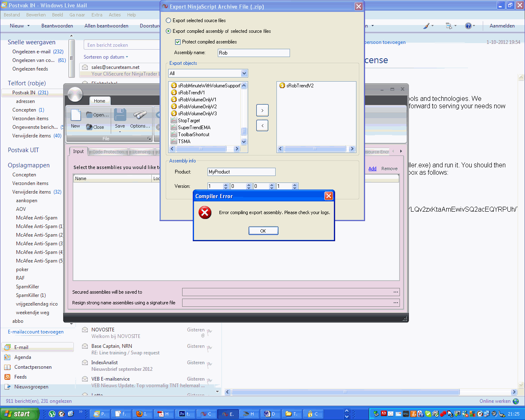This screenshot has width=525, height=420.
Task: Increase first Version number spinner
Action: point(226,185)
